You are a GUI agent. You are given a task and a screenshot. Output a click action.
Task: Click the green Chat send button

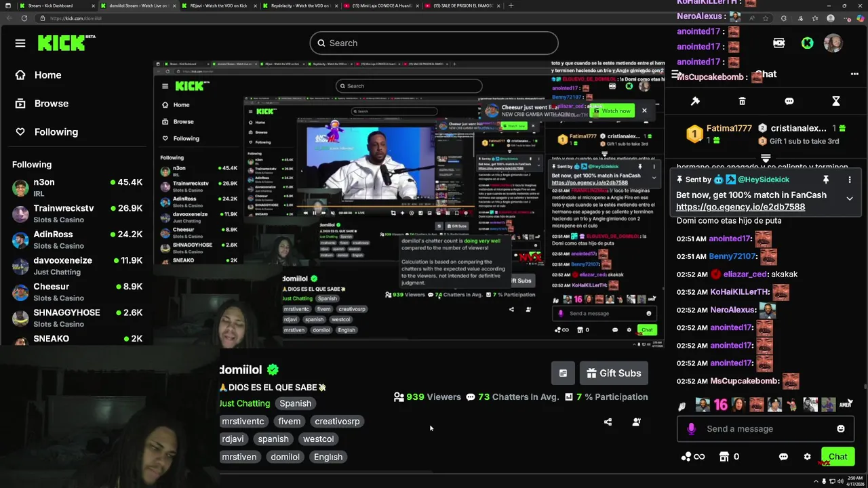(838, 457)
